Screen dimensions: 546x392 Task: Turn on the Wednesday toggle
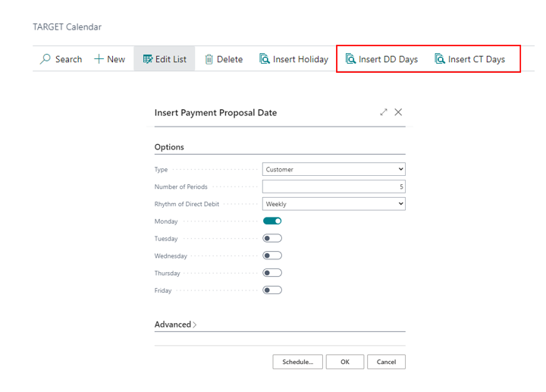pyautogui.click(x=272, y=256)
